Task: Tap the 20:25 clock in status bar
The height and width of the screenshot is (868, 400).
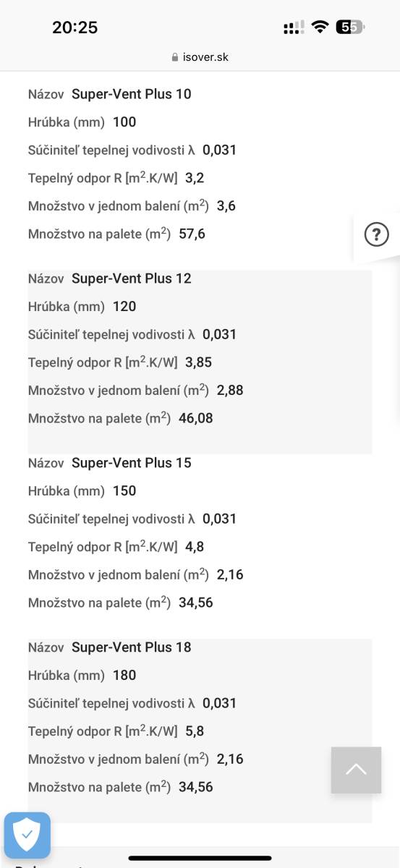Action: [75, 27]
